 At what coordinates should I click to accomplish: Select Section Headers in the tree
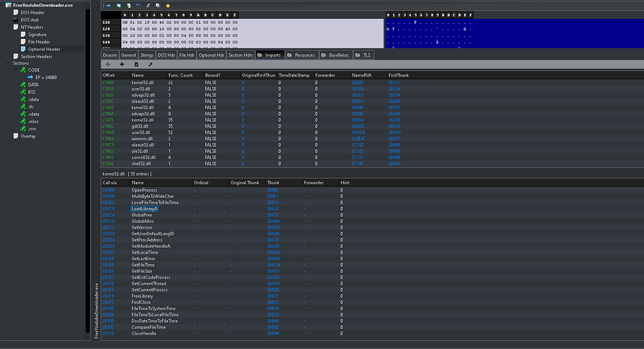tap(36, 57)
